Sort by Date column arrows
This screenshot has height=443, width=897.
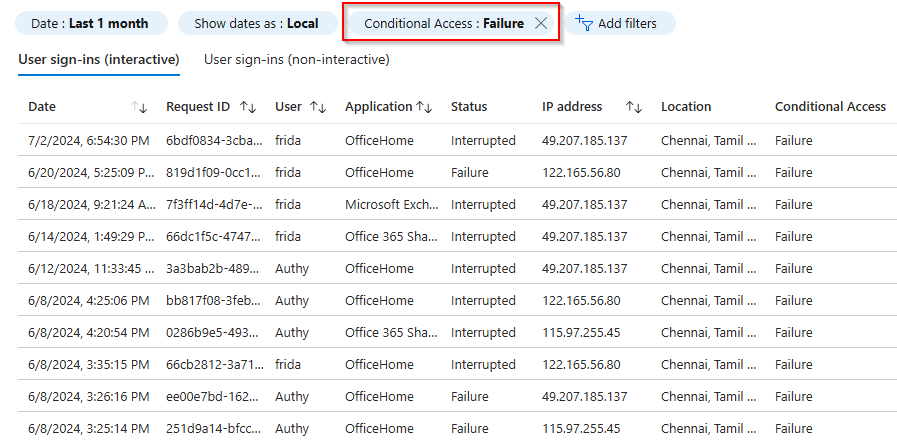click(x=139, y=107)
